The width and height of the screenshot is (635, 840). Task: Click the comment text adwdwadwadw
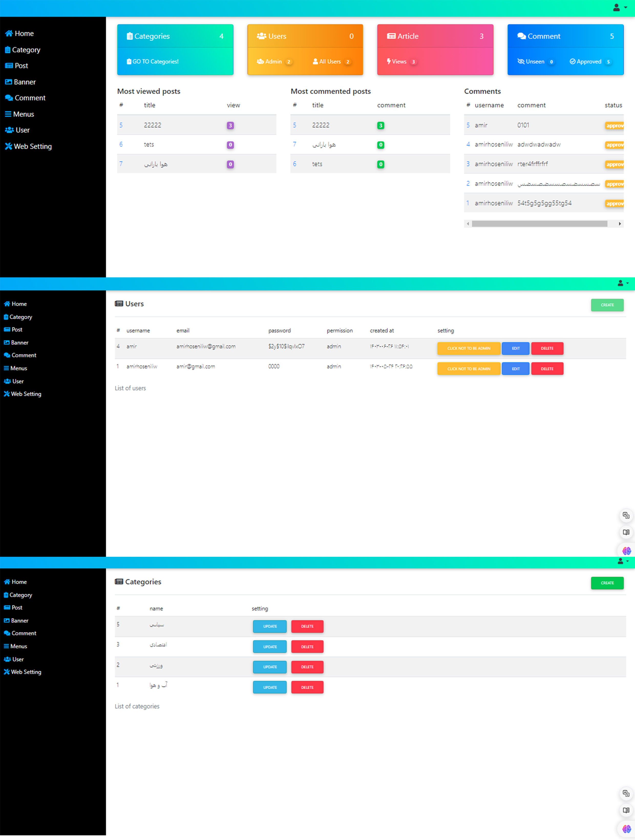[x=539, y=144]
